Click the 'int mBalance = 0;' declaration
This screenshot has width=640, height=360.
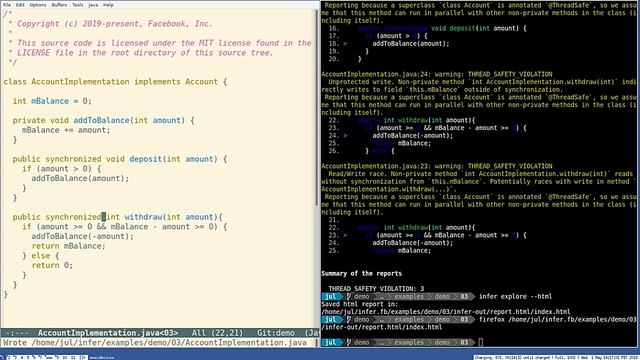tap(52, 101)
